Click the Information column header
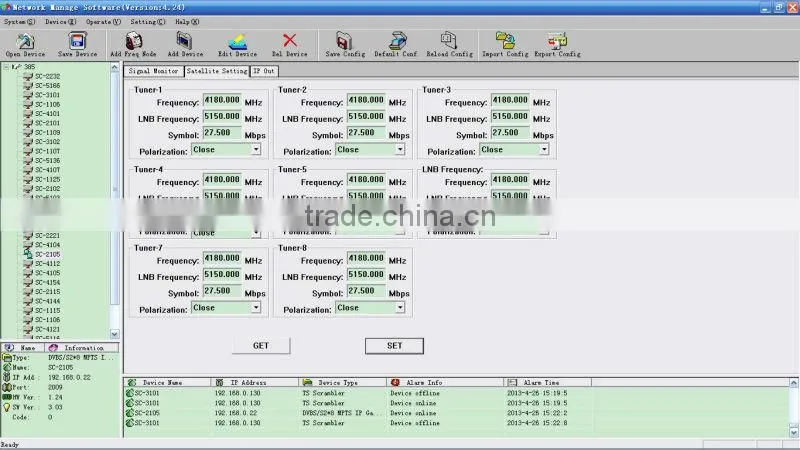This screenshot has width=800, height=450. pos(82,347)
